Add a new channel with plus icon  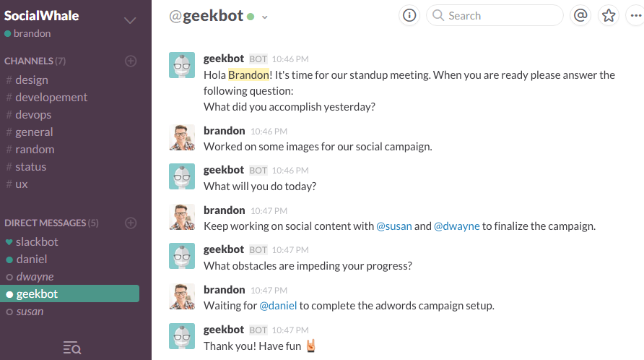pos(131,61)
